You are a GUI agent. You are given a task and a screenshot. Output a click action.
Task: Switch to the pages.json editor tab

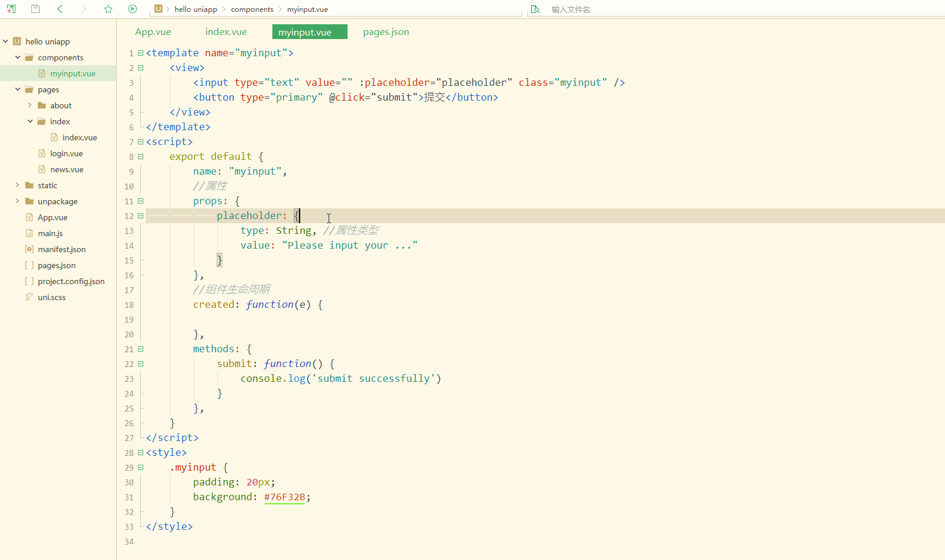386,32
